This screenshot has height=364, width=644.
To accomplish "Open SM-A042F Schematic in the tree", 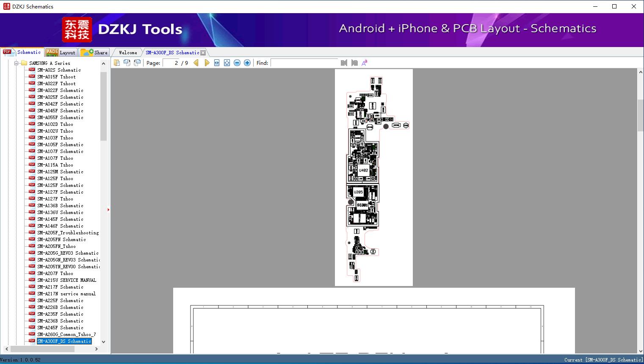I will click(x=60, y=104).
